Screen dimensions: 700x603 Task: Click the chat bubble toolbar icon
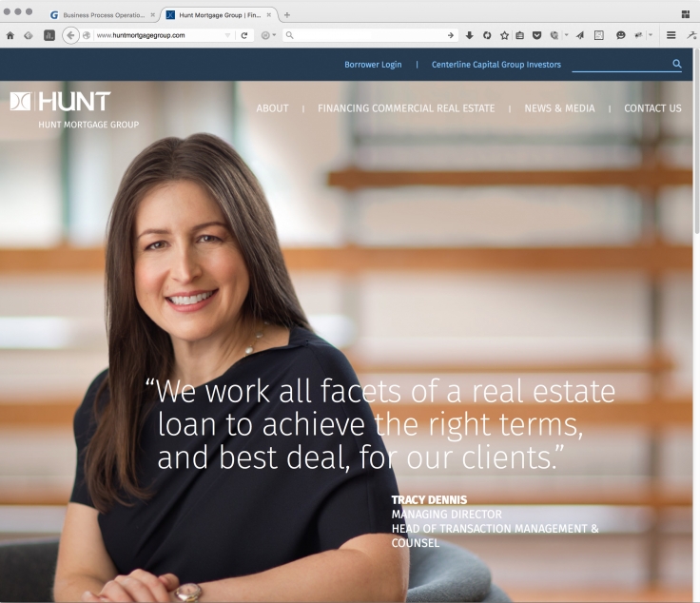tap(620, 35)
